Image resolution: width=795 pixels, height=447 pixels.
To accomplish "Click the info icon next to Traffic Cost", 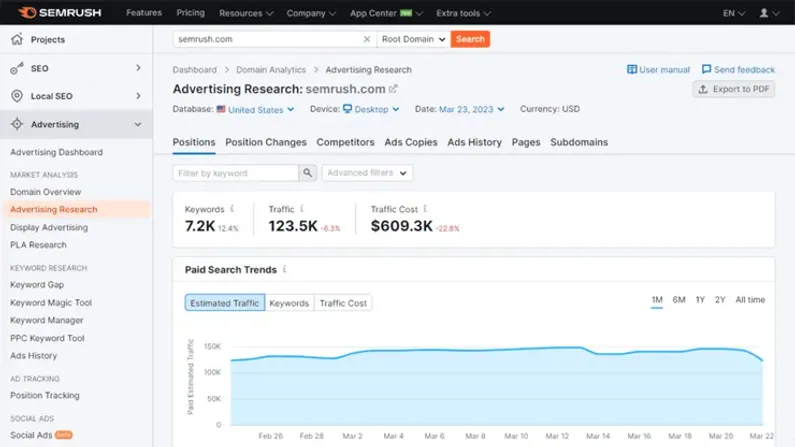I will [425, 208].
